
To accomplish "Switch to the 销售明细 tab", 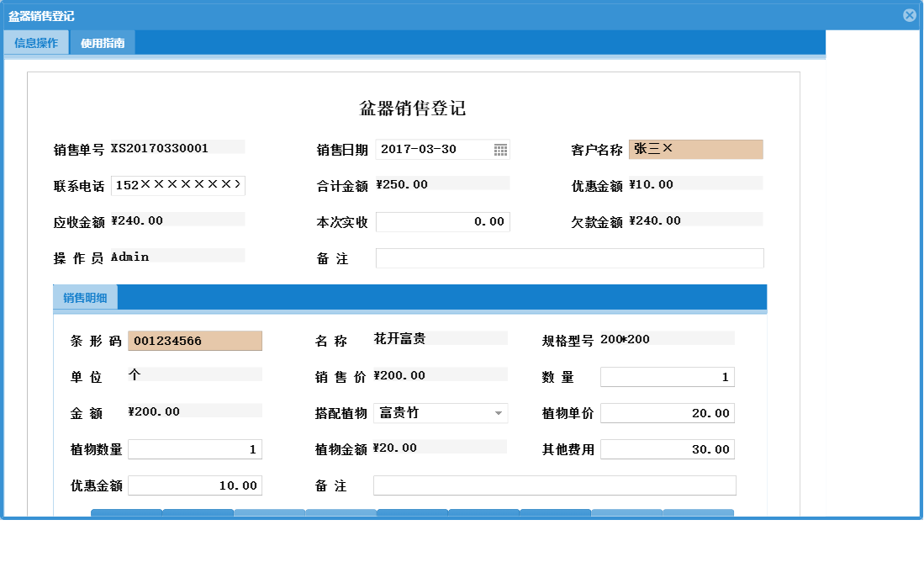I will pyautogui.click(x=85, y=297).
